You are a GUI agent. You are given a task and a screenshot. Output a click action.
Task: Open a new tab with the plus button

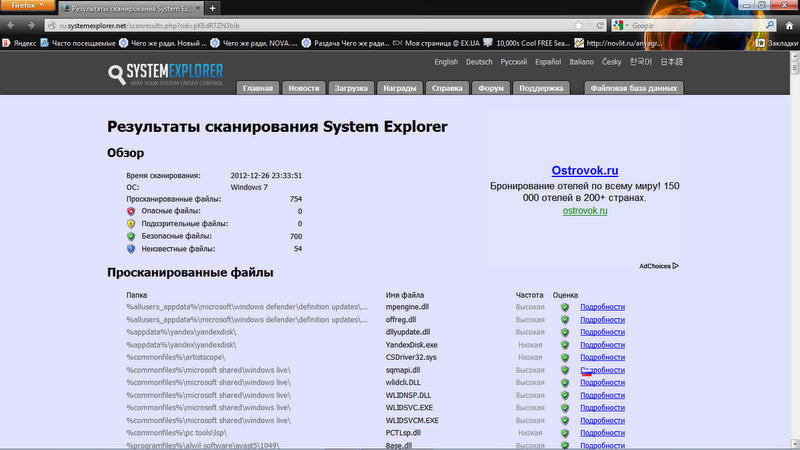212,8
